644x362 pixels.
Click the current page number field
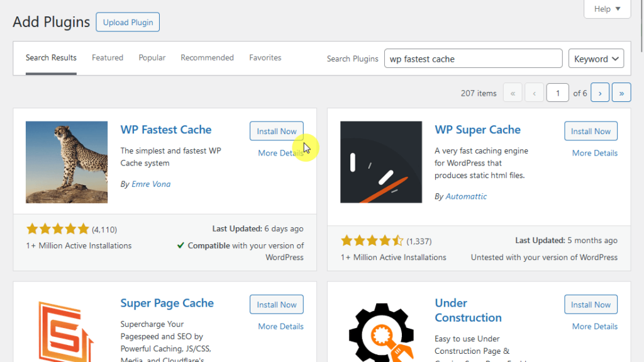(557, 93)
